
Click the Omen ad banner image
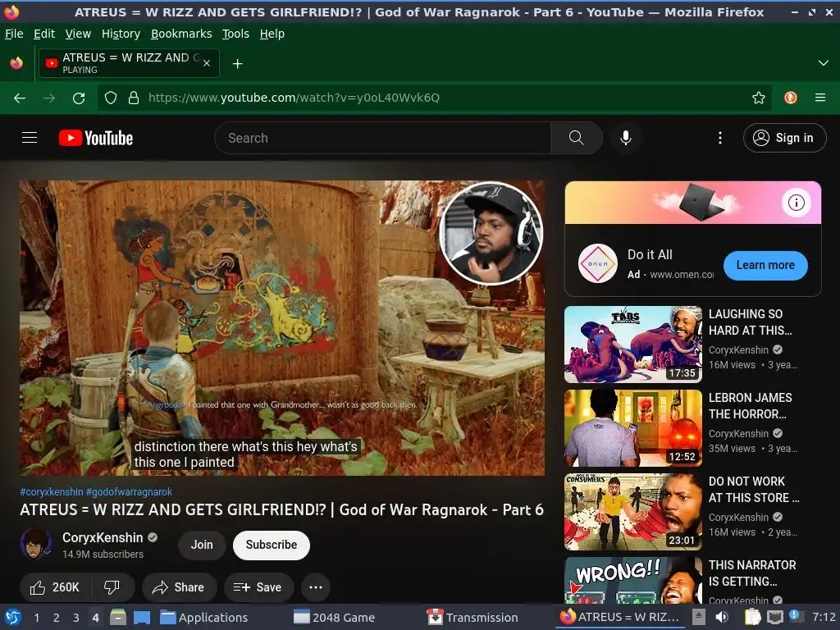coord(692,203)
